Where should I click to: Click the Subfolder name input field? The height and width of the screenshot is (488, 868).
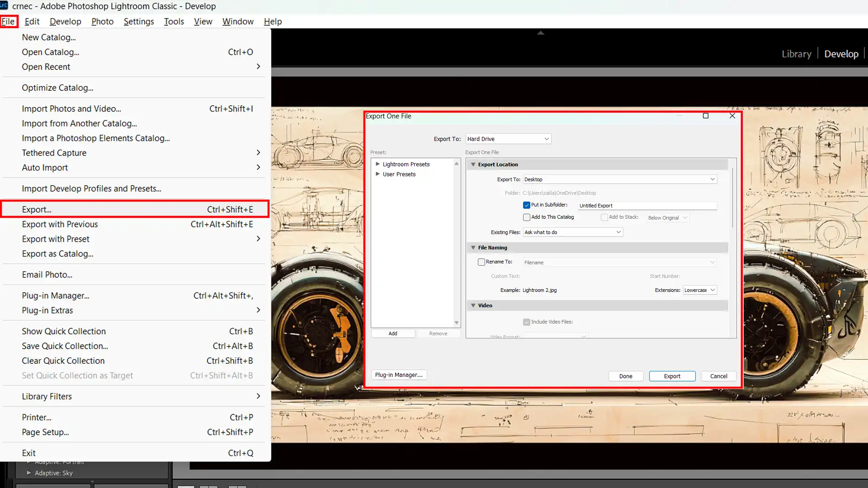[x=646, y=206]
